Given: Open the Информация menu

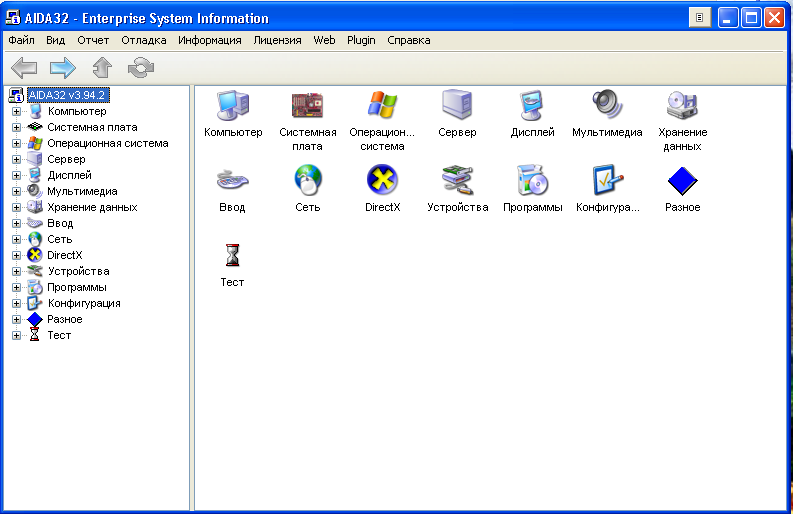Looking at the screenshot, I should click(209, 40).
